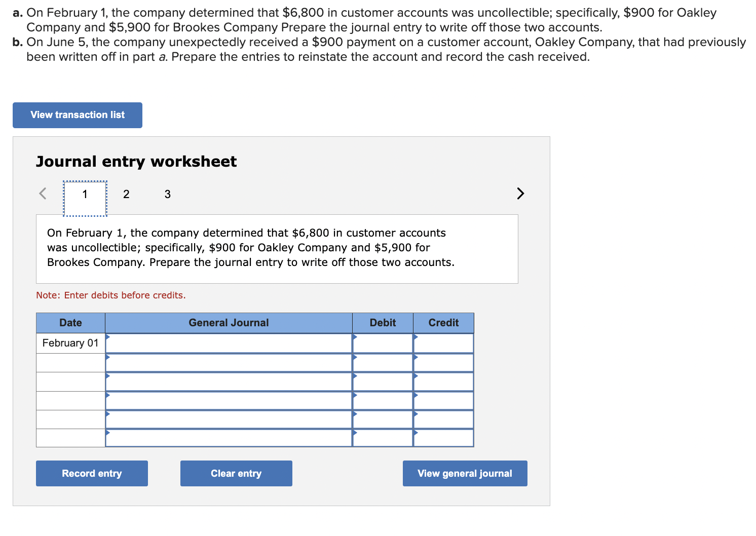Click the View transaction list button
Screen dimensions: 756x536
click(x=78, y=115)
